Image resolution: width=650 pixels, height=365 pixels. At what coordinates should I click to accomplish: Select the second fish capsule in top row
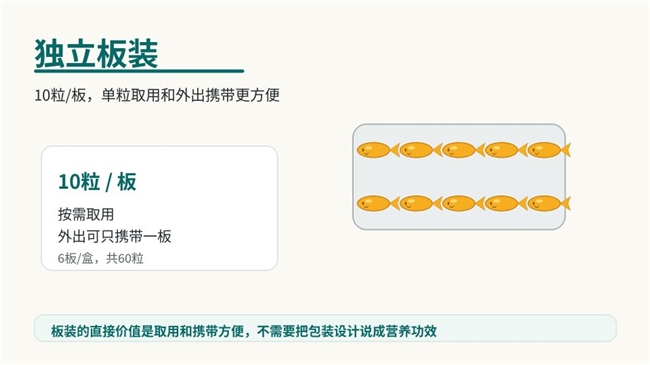[420, 150]
